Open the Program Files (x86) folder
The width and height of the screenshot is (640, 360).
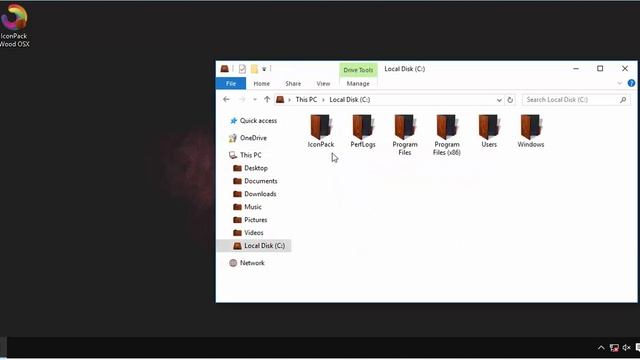point(447,135)
